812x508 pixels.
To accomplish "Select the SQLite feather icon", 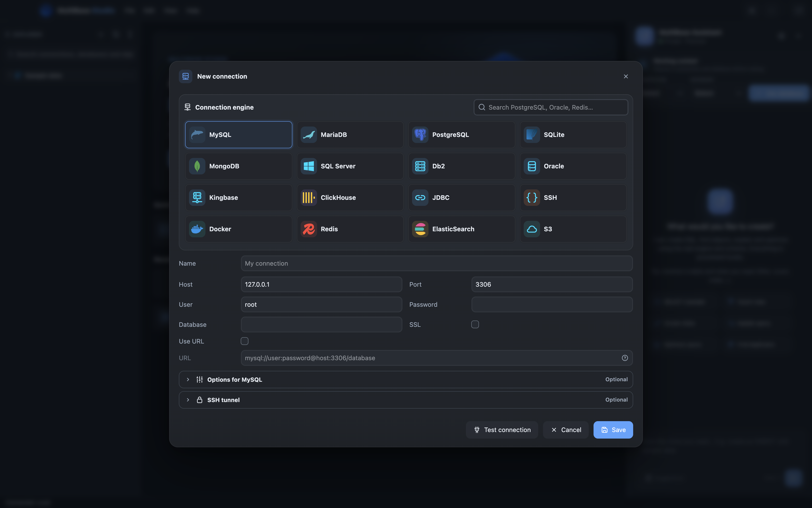I will [x=531, y=135].
